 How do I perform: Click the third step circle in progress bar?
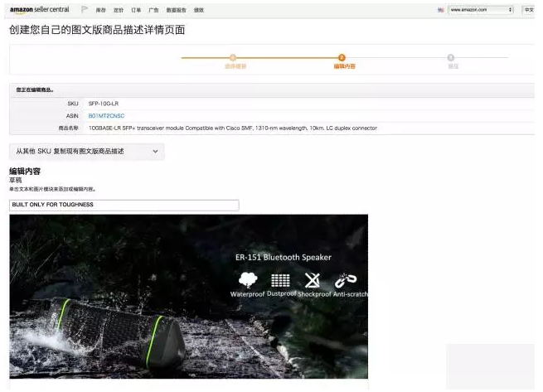tap(451, 58)
